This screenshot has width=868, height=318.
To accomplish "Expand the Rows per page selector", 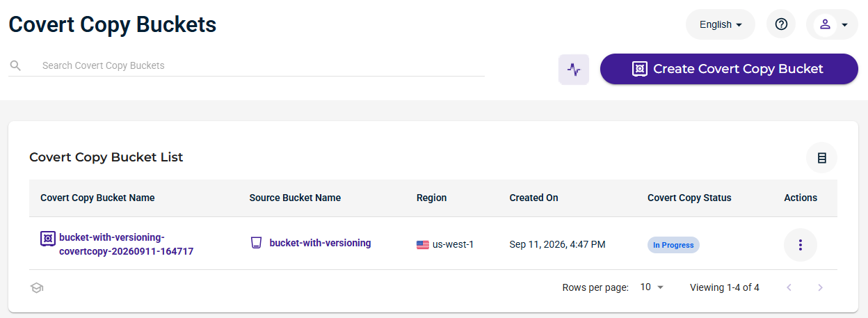I will pos(652,287).
